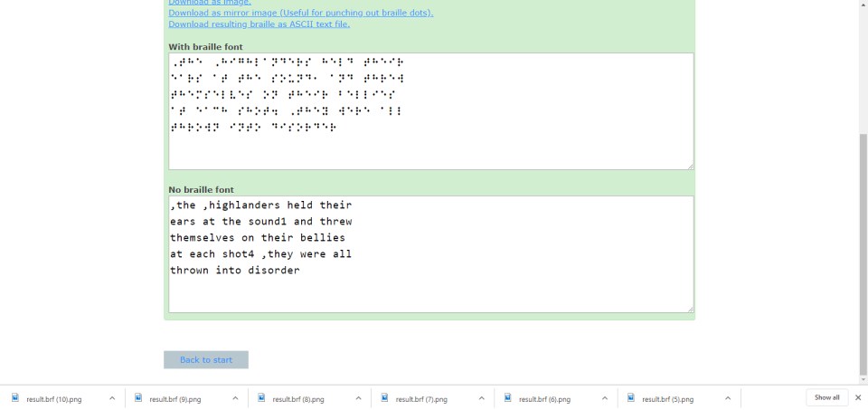The height and width of the screenshot is (410, 868).
Task: Select the result.brf (8).png file icon
Action: [x=261, y=398]
